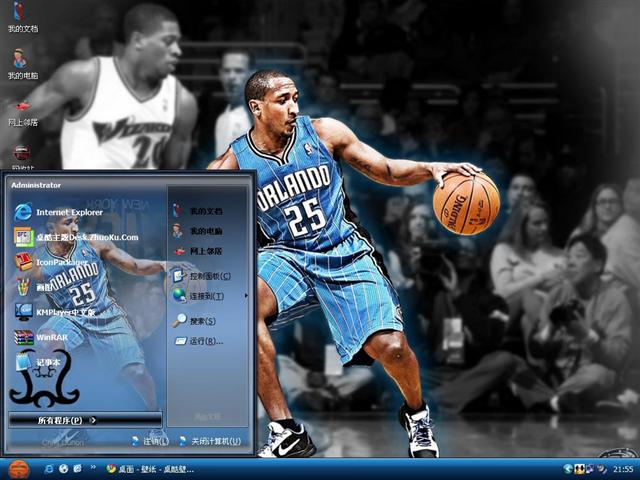Open 控制面板(C) control panel
640x480 pixels.
(x=201, y=276)
